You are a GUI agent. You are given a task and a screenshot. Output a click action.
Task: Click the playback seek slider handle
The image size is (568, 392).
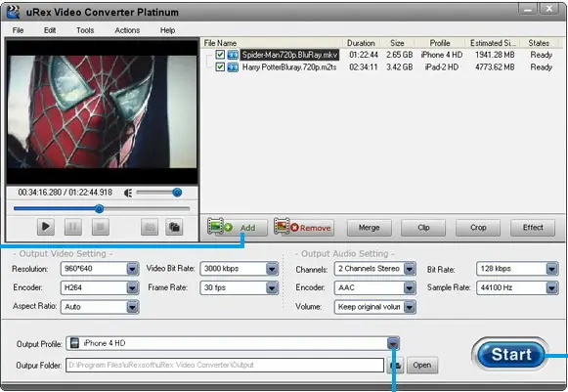pyautogui.click(x=100, y=208)
